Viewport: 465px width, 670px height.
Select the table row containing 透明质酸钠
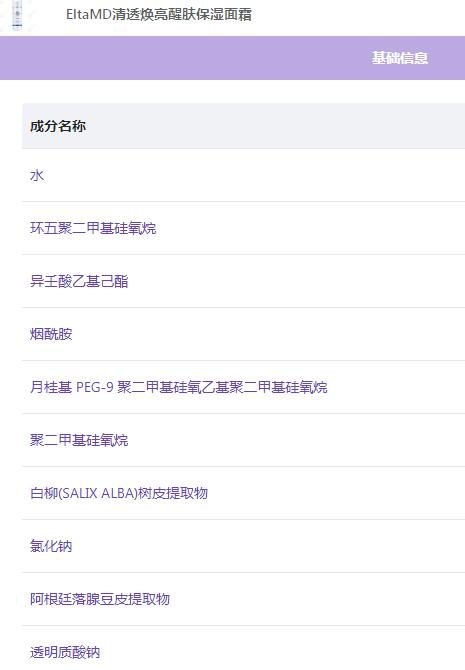click(x=244, y=648)
